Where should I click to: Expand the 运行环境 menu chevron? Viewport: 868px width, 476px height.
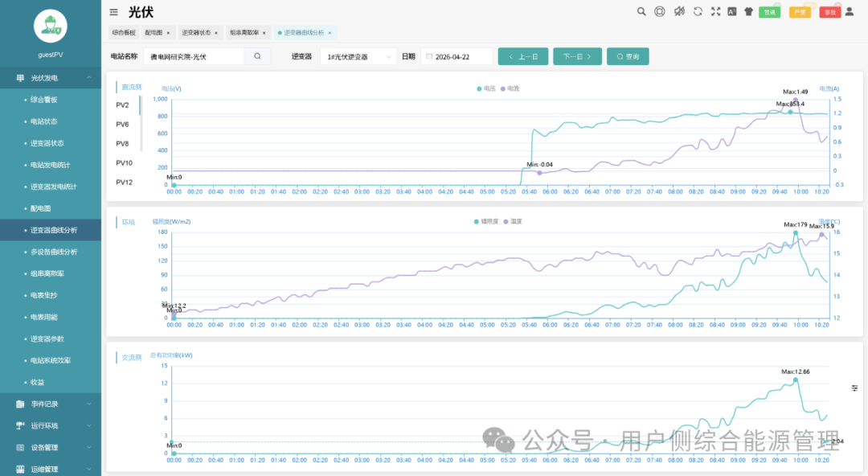[x=89, y=425]
